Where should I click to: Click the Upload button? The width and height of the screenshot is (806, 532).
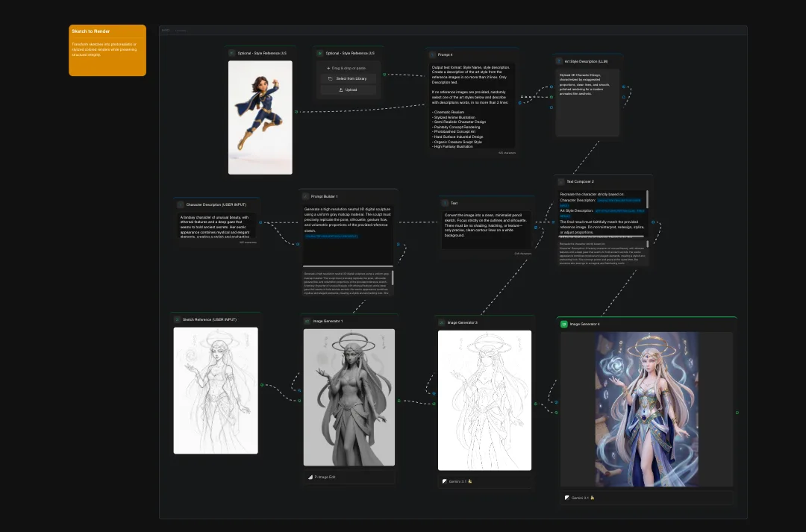(x=348, y=90)
